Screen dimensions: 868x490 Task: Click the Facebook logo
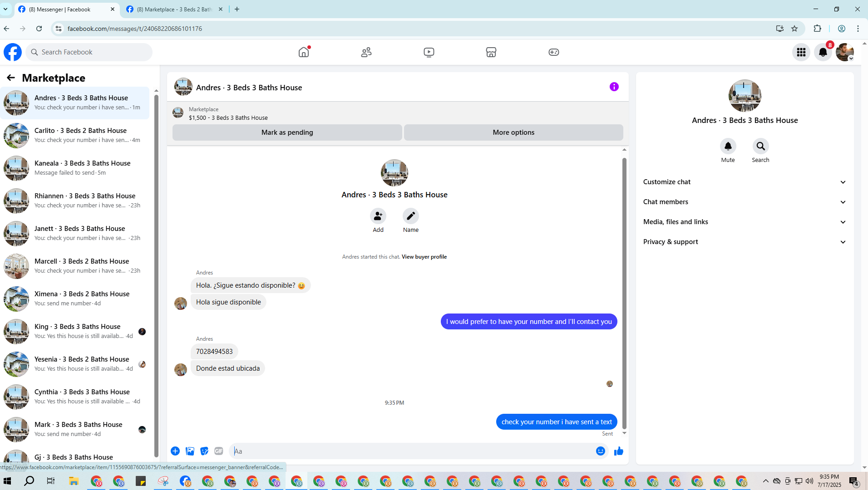tap(13, 52)
